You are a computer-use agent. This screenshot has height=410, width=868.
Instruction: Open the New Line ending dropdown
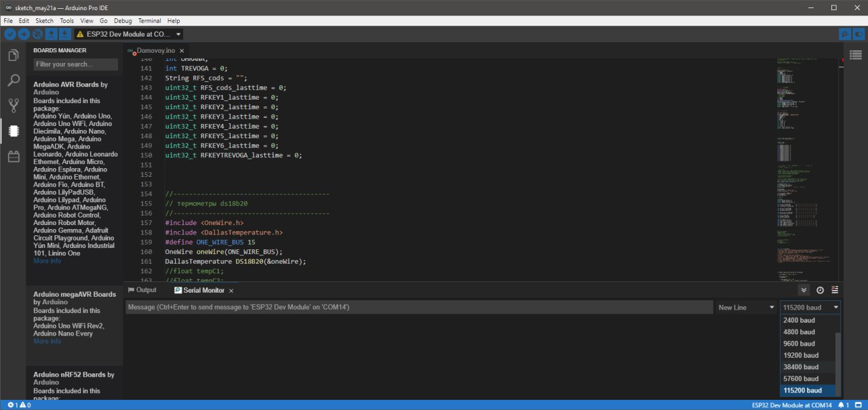point(746,308)
